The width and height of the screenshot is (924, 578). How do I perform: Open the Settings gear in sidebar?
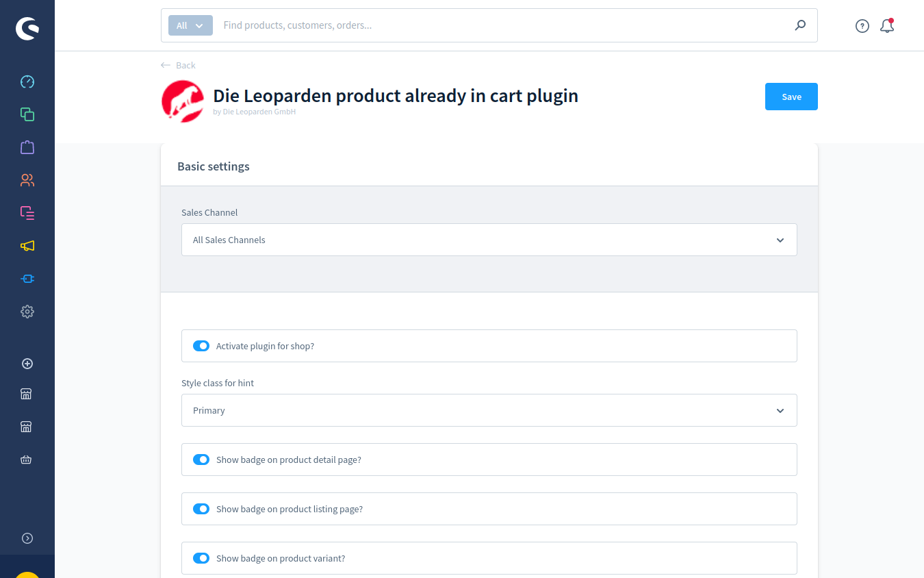tap(27, 312)
